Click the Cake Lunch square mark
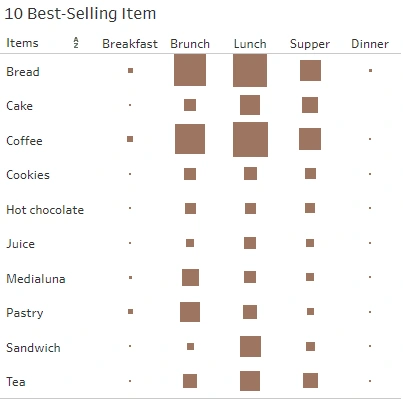The height and width of the screenshot is (399, 403). (x=250, y=105)
